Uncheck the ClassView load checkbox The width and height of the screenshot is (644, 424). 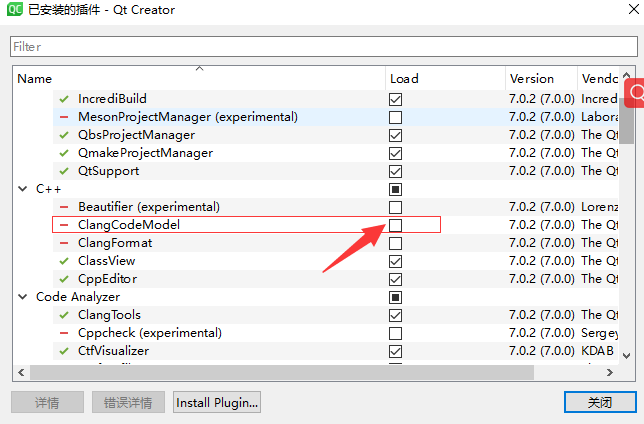(396, 261)
